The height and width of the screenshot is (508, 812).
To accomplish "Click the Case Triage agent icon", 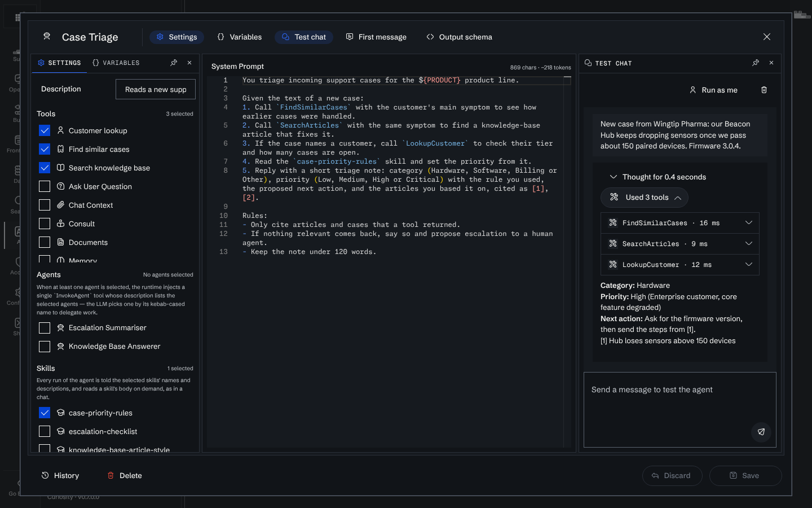I will coord(47,37).
